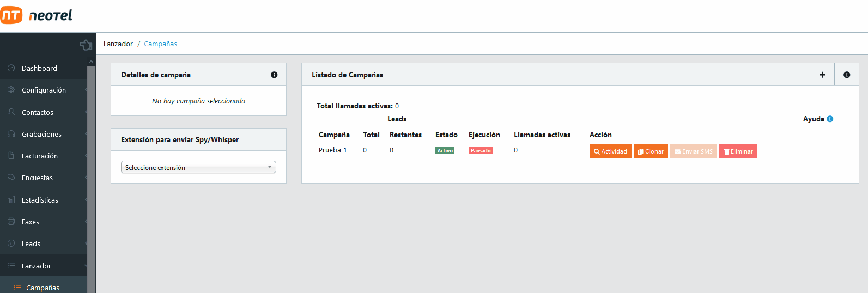Image resolution: width=868 pixels, height=293 pixels.
Task: Click the Ayuda help info icon
Action: pyautogui.click(x=830, y=119)
